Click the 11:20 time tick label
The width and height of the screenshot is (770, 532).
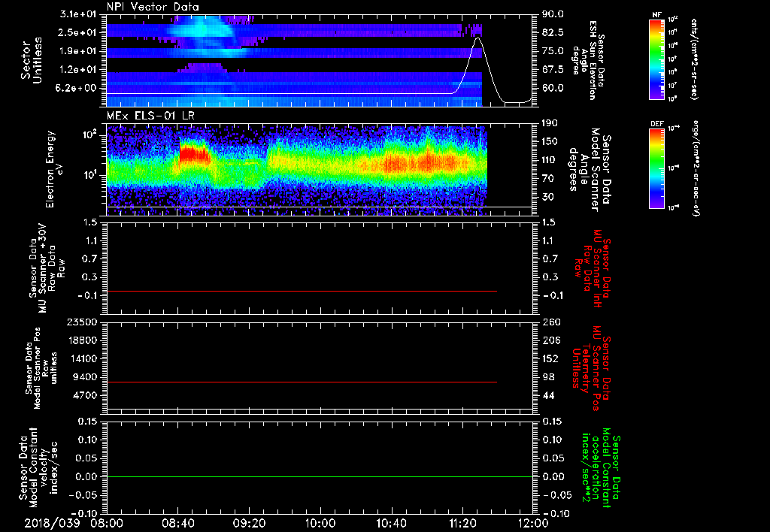[462, 523]
